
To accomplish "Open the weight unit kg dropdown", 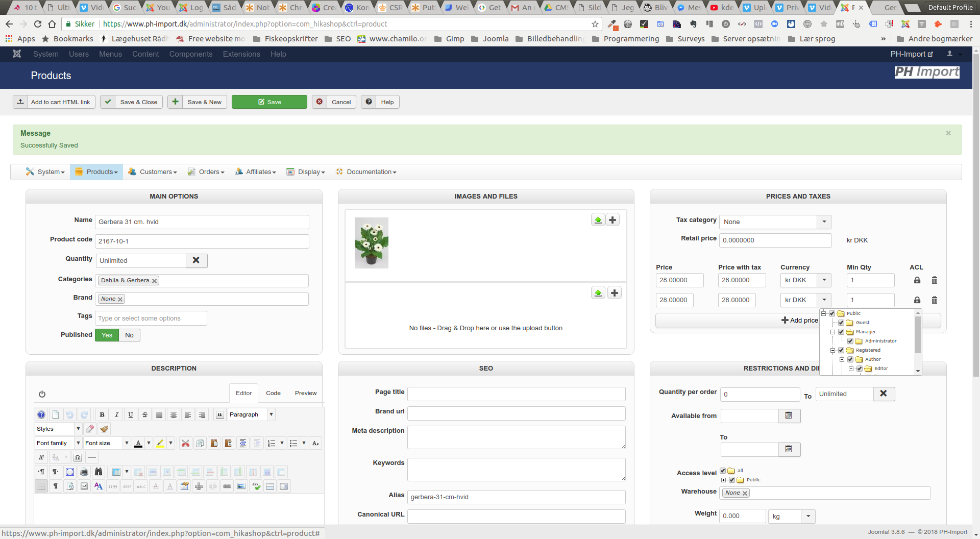I will (x=792, y=516).
